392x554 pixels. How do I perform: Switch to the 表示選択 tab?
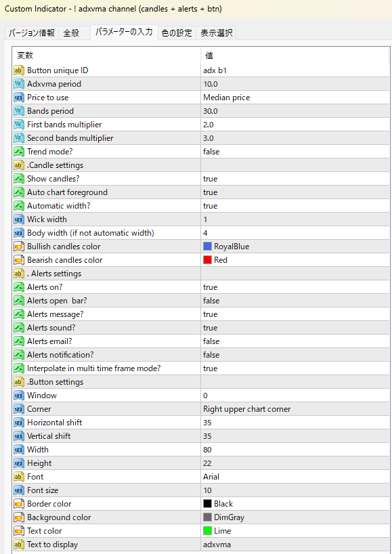[x=216, y=33]
